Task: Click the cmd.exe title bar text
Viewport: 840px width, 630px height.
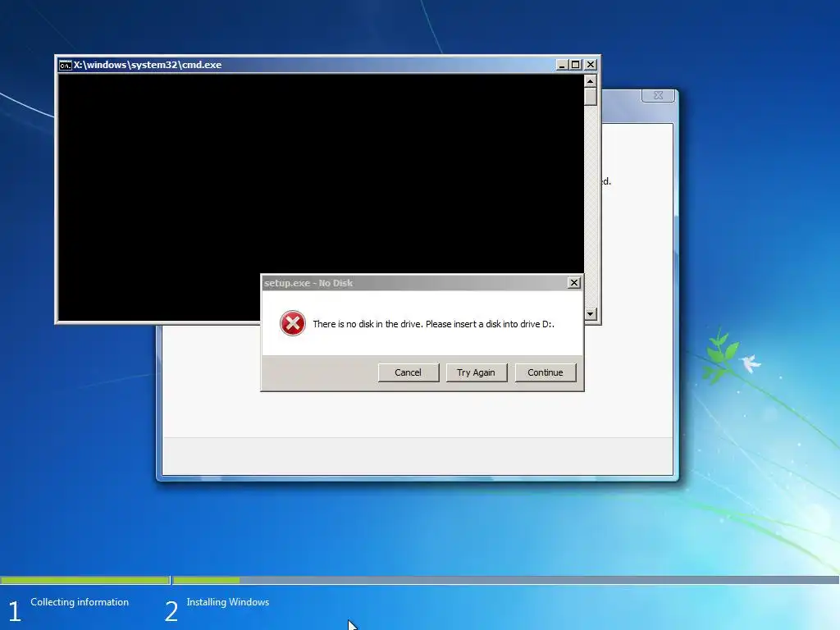Action: (x=148, y=65)
